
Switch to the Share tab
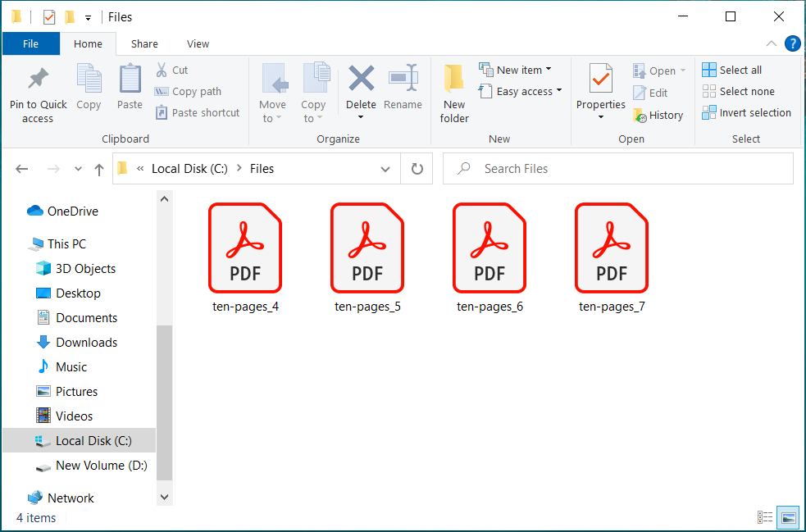coord(144,44)
